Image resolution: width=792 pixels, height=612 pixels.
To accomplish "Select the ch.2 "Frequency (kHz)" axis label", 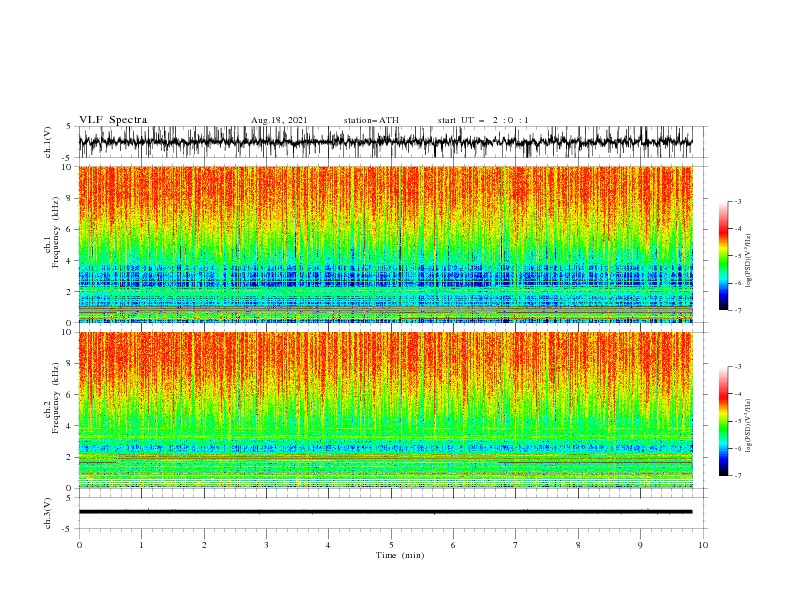I will tap(56, 398).
